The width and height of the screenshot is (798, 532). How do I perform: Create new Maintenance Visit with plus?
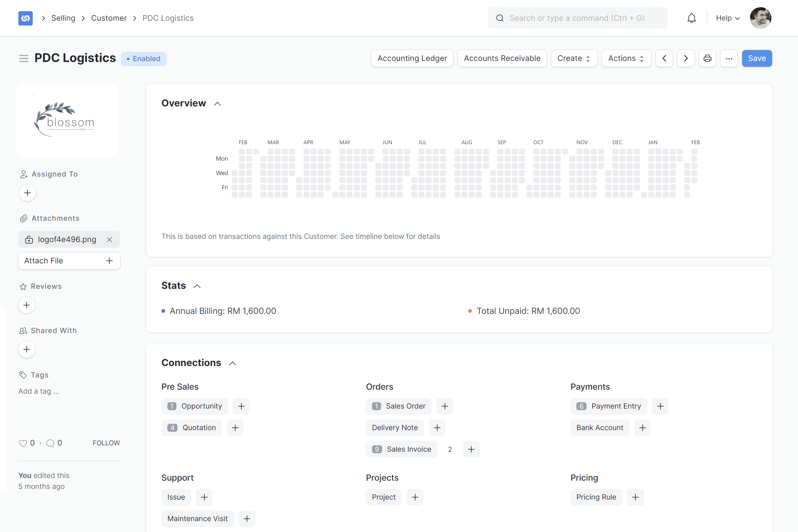coord(247,518)
